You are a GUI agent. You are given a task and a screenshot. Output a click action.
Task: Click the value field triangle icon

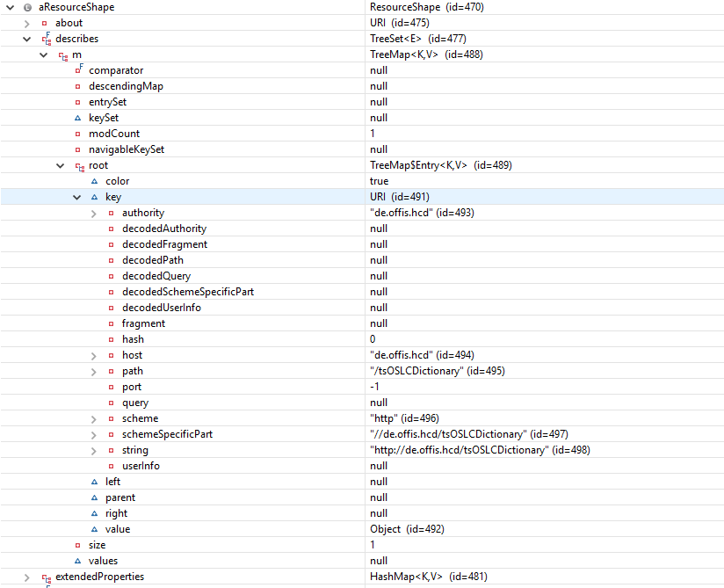tap(94, 529)
